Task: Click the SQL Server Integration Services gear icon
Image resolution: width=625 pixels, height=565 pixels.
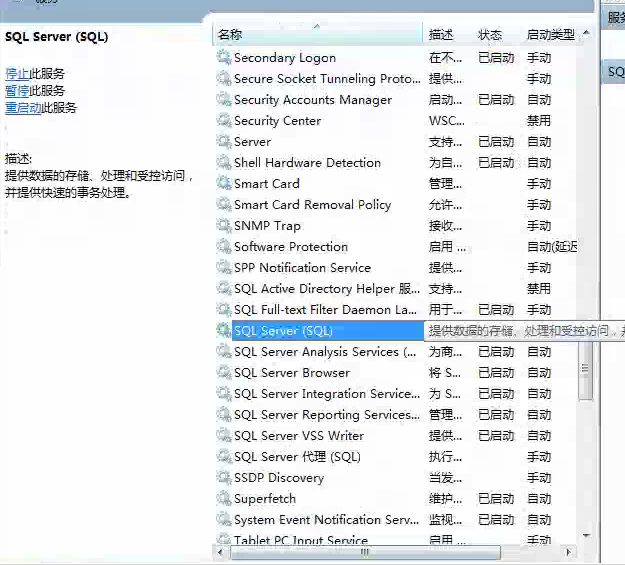Action: click(224, 394)
